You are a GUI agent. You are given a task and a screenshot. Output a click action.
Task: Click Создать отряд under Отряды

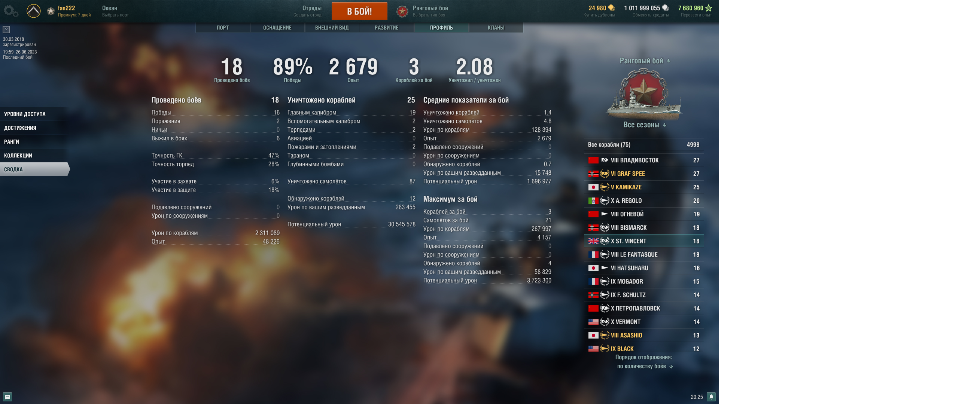coord(307,15)
